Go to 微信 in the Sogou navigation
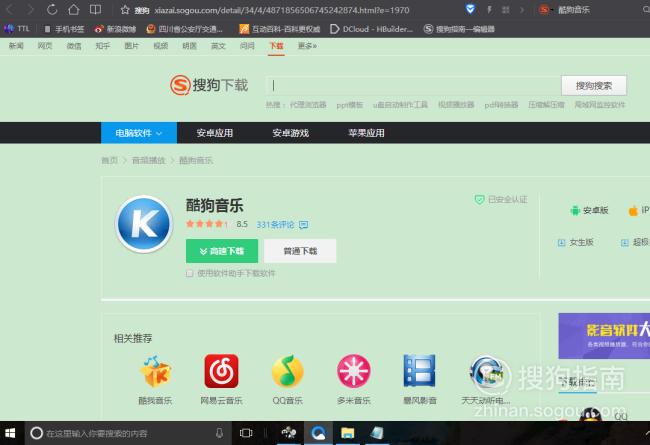This screenshot has width=650, height=445. point(74,46)
